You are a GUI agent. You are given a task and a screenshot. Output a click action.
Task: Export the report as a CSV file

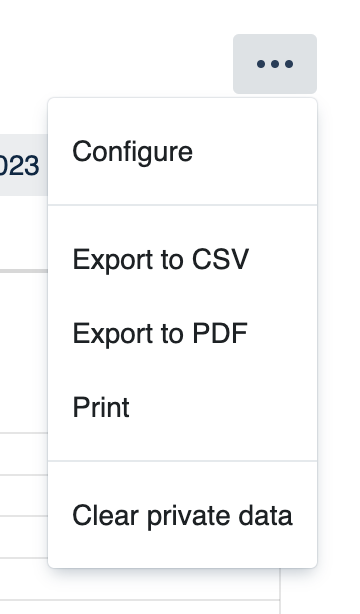click(182, 259)
